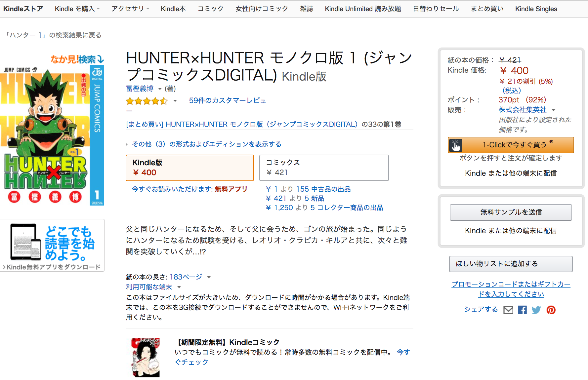The height and width of the screenshot is (380, 588).
Task: Select the Kindle版 ¥400 format box
Action: (190, 168)
